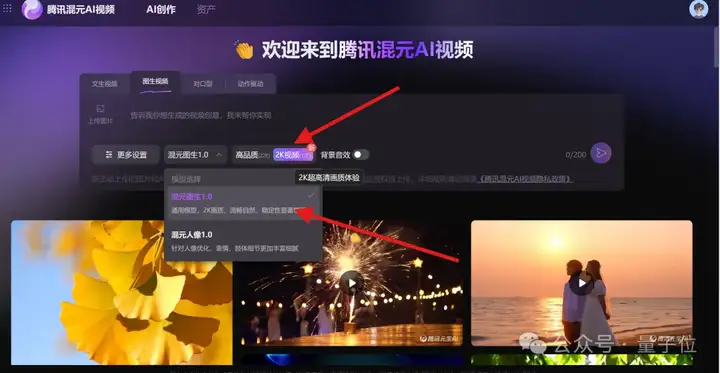Switch to the 文生视频 tab
The image size is (720, 373).
click(x=105, y=84)
